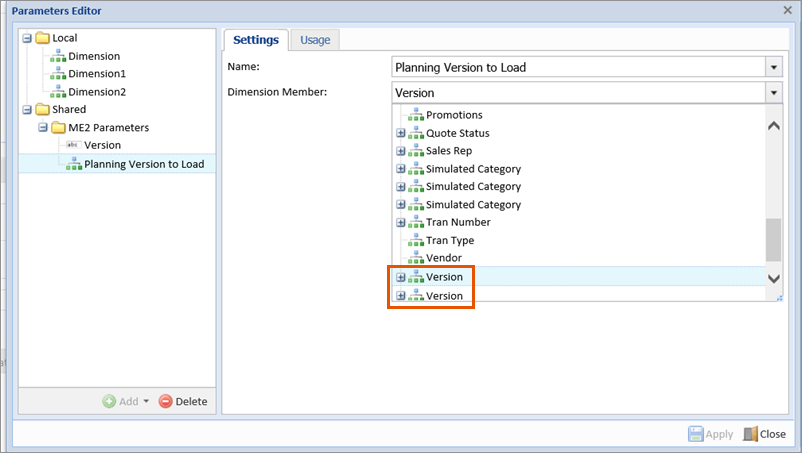Screen dimensions: 802x453
Task: Expand the Quote Status dimension
Action: [400, 133]
